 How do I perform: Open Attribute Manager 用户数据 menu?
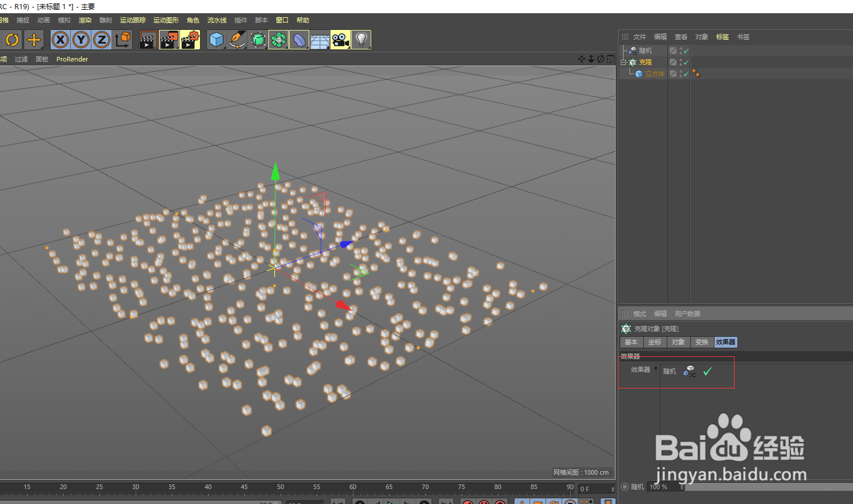pyautogui.click(x=687, y=314)
